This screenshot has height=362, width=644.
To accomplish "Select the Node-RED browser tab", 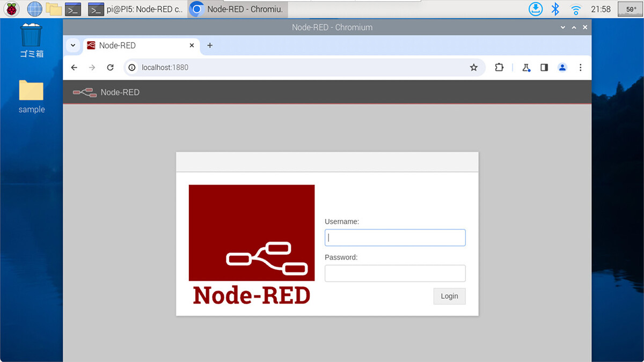I will (141, 46).
